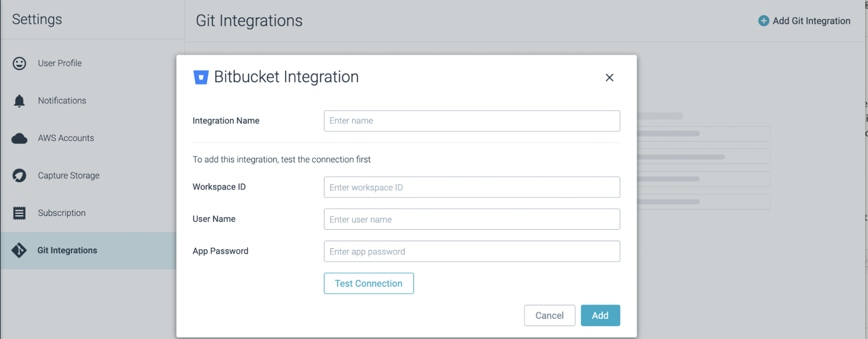Click the Bitbucket logo in dialog header

(x=201, y=77)
